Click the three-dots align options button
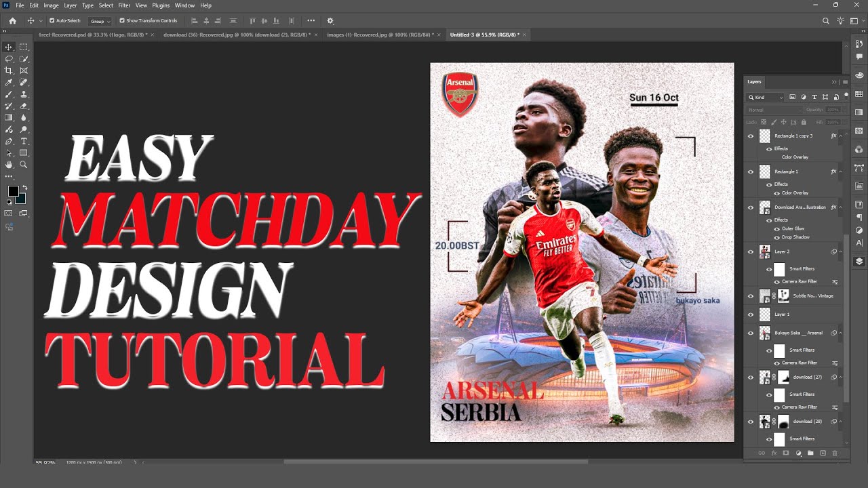This screenshot has width=868, height=488. 311,21
